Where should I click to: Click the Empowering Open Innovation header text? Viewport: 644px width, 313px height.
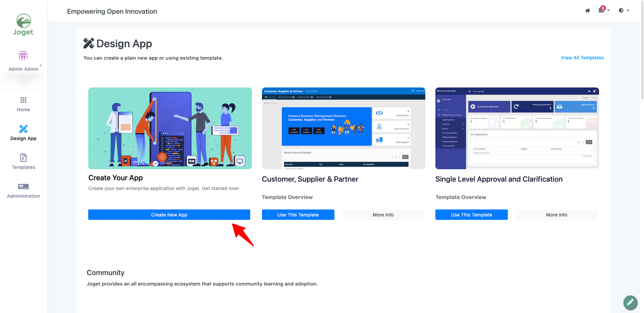click(112, 11)
